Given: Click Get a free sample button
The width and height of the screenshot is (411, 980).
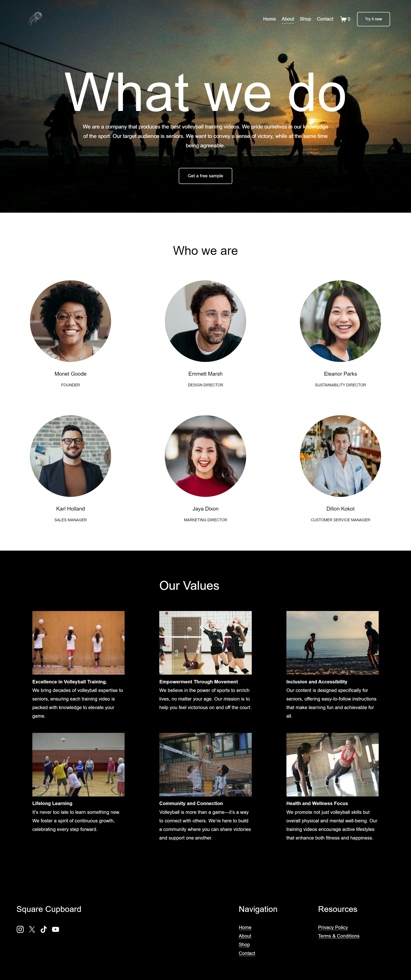Looking at the screenshot, I should tap(205, 176).
